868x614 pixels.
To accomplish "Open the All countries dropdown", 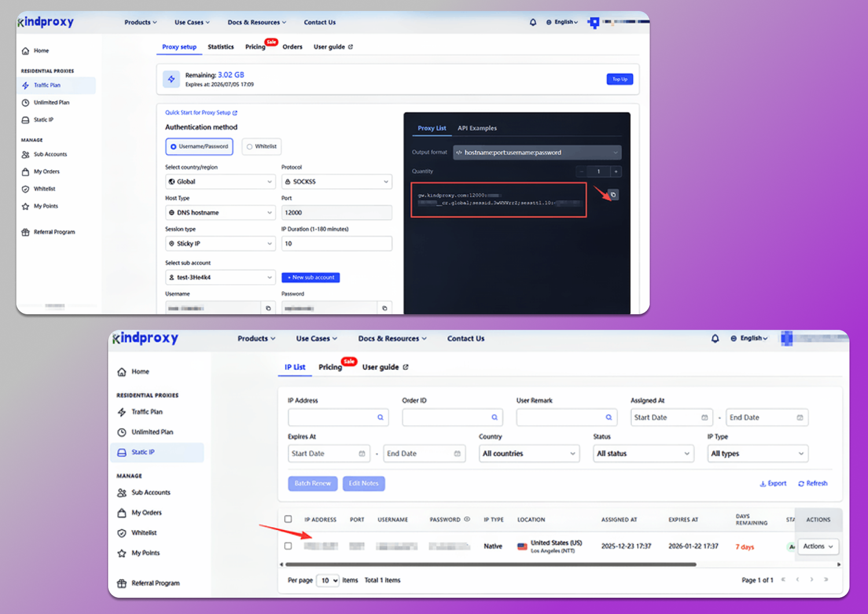I will pos(529,454).
